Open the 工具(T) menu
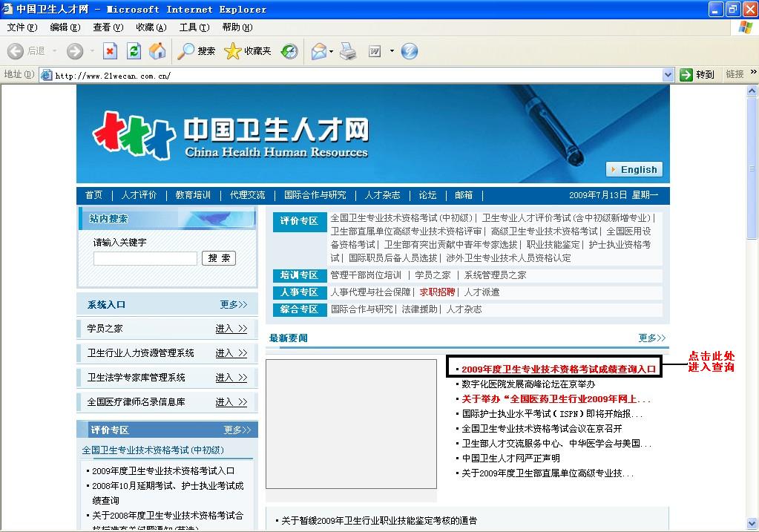The width and height of the screenshot is (759, 532). pos(194,27)
